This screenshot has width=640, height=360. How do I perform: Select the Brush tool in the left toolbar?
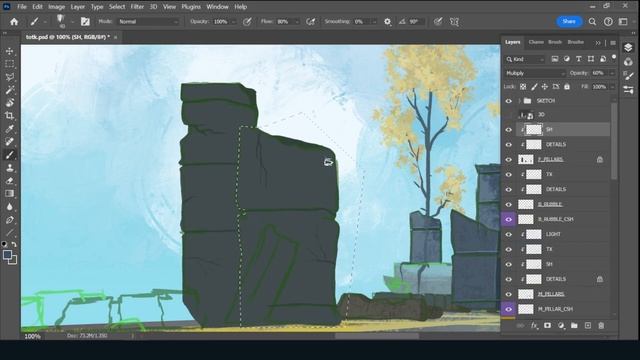tap(9, 155)
